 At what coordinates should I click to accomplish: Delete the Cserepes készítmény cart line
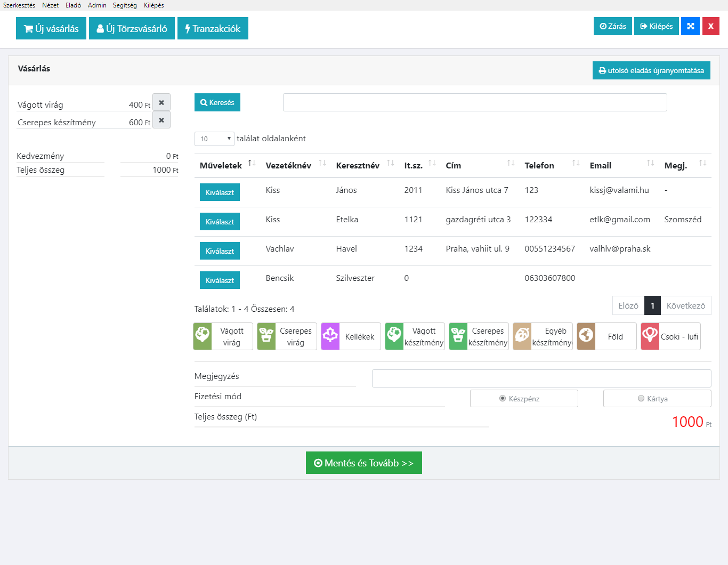tap(161, 120)
